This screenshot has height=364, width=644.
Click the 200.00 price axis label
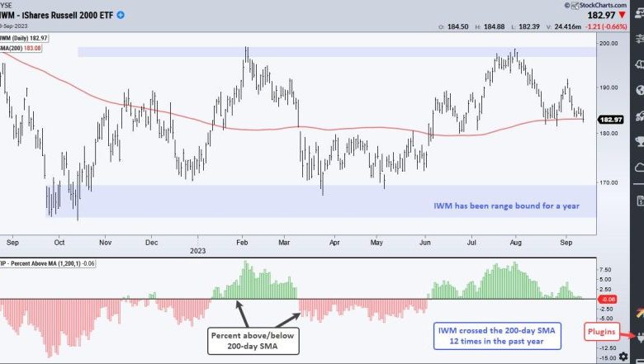(x=608, y=43)
